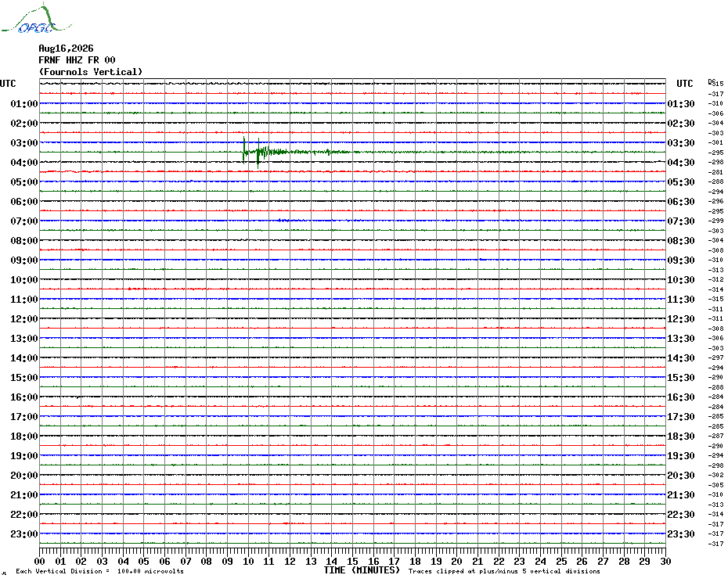Image resolution: width=728 pixels, height=582 pixels.
Task: Click the "15:00" hour label on the left
Action: point(24,377)
